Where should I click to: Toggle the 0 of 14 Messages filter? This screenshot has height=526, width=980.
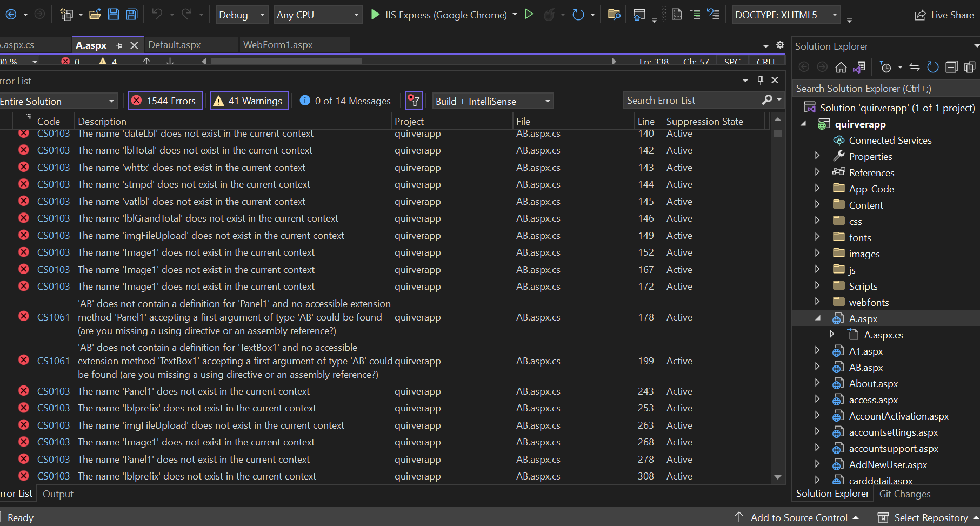tap(345, 101)
